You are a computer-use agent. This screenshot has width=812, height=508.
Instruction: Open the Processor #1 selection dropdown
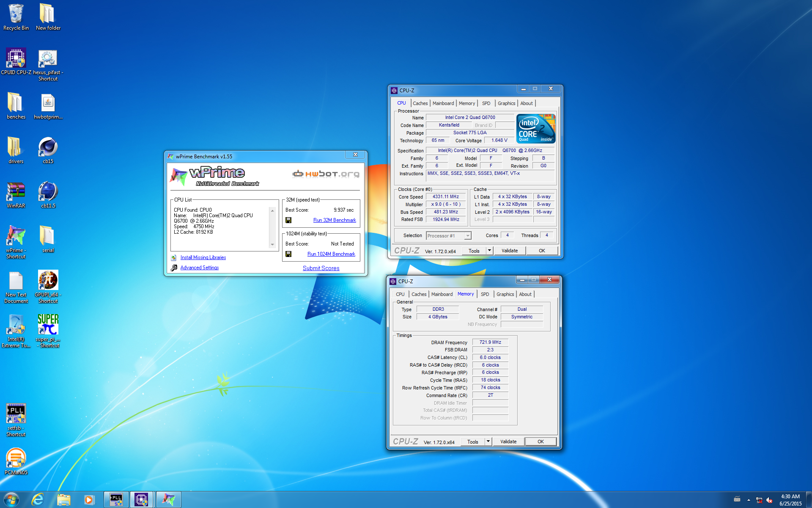[x=449, y=236]
